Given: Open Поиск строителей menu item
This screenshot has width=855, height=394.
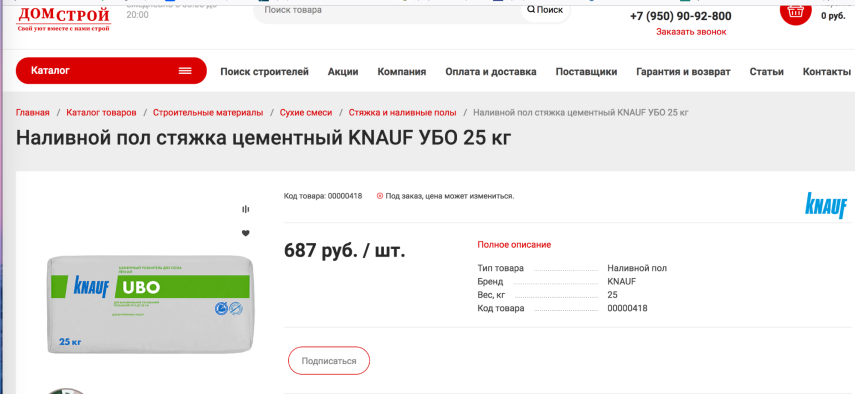Looking at the screenshot, I should (x=264, y=71).
